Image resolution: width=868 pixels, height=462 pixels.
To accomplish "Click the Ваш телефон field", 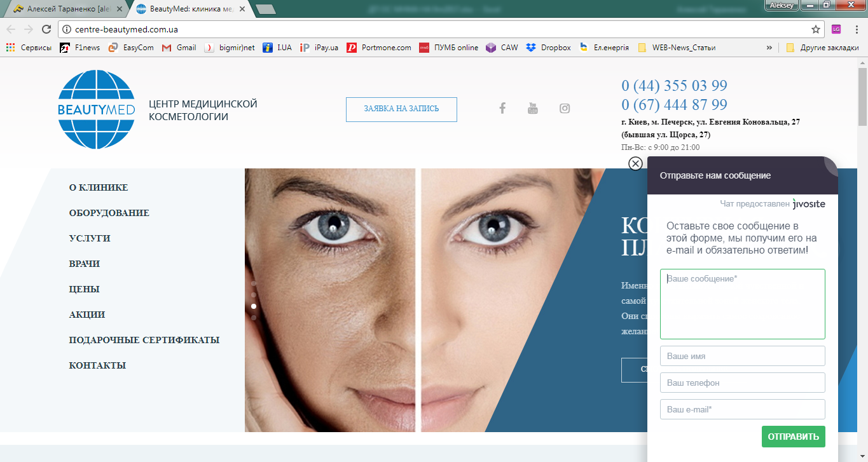I will 743,383.
